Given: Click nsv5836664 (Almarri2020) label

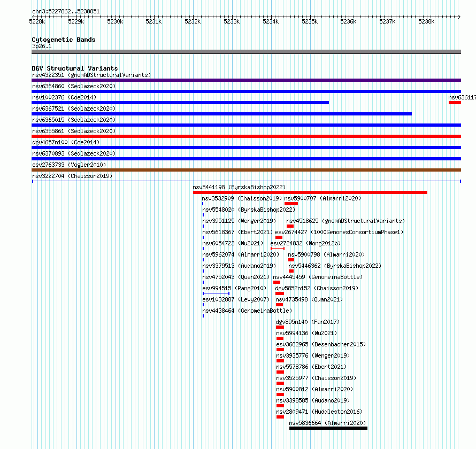Looking at the screenshot, I should (x=327, y=423).
